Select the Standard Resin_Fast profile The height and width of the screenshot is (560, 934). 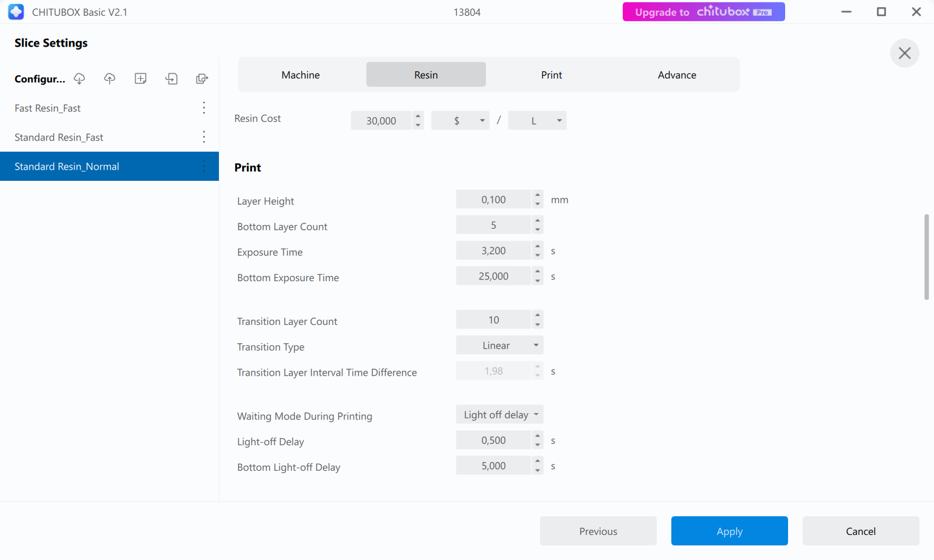[109, 137]
